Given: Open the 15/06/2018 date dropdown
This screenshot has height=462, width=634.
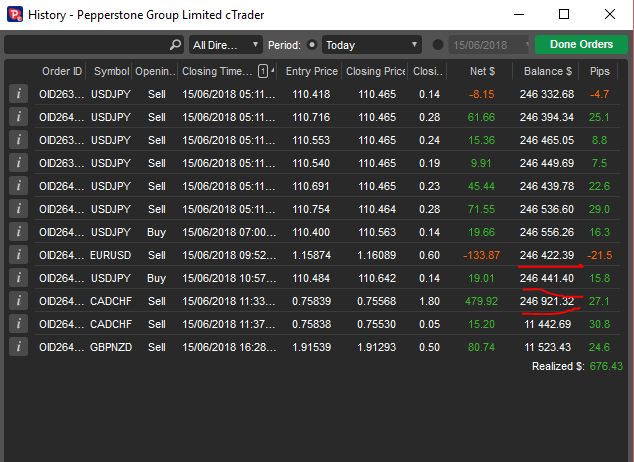Looking at the screenshot, I should click(x=489, y=45).
